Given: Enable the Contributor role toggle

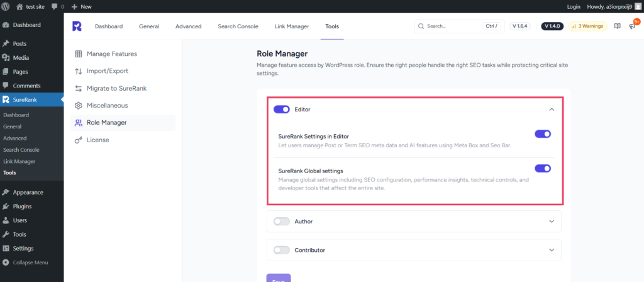Looking at the screenshot, I should coord(282,250).
